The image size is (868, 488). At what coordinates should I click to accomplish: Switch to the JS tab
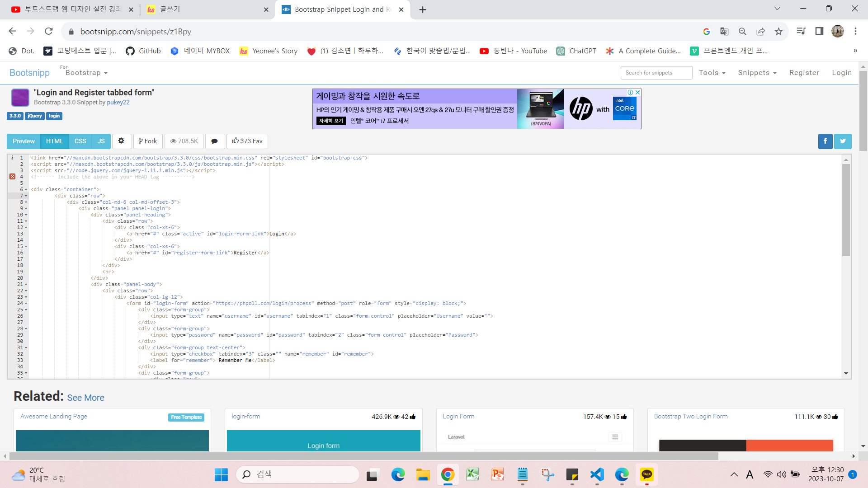101,141
